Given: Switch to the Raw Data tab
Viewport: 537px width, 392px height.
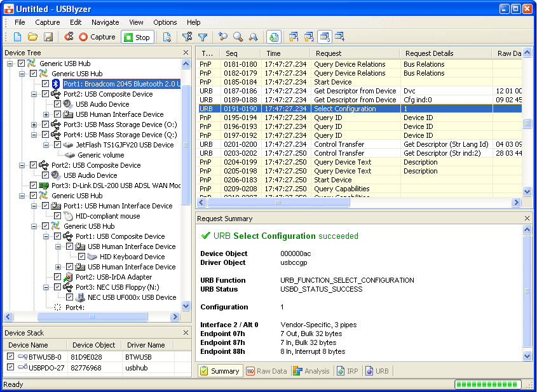Looking at the screenshot, I should pyautogui.click(x=266, y=371).
